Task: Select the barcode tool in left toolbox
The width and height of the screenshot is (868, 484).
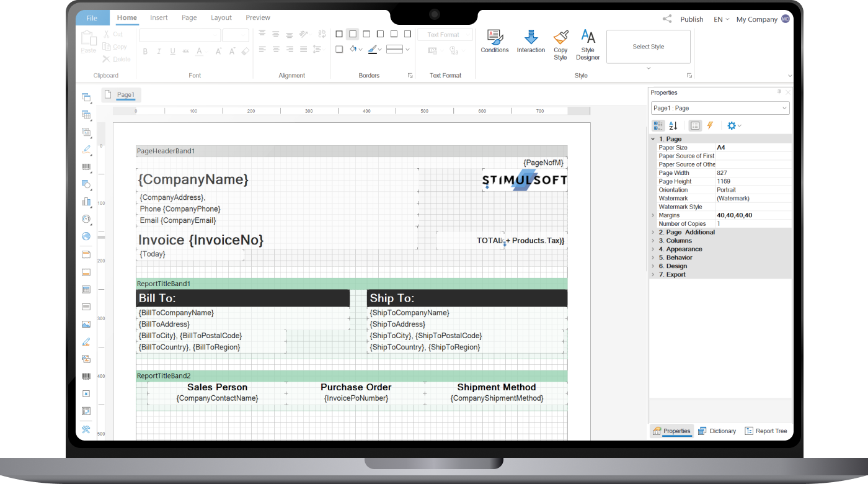Action: click(x=86, y=167)
